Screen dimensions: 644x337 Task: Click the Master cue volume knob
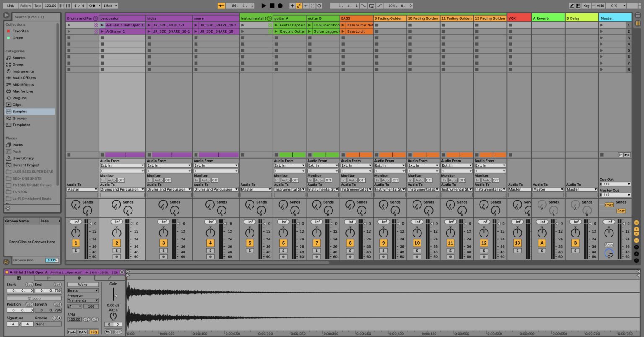coord(609,253)
